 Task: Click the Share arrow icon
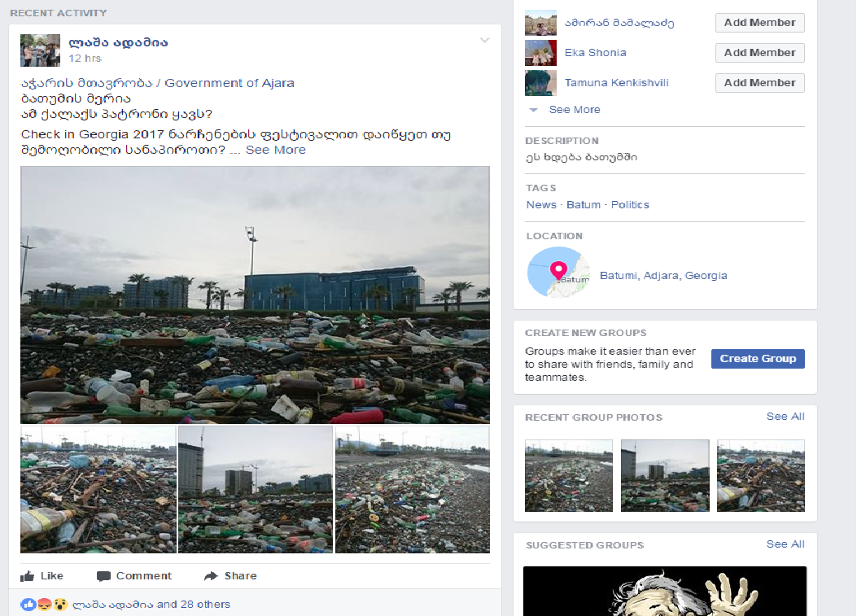click(211, 576)
